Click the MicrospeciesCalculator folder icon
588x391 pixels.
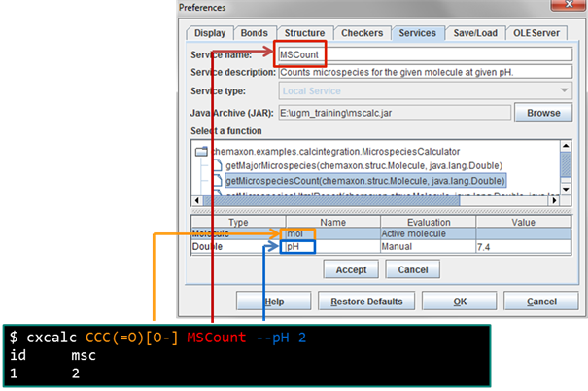point(201,151)
